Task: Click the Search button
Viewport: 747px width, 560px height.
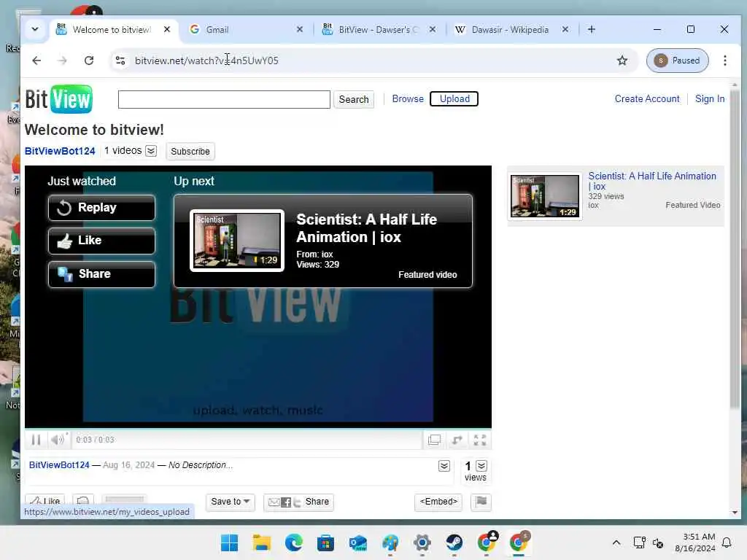Action: 354,99
